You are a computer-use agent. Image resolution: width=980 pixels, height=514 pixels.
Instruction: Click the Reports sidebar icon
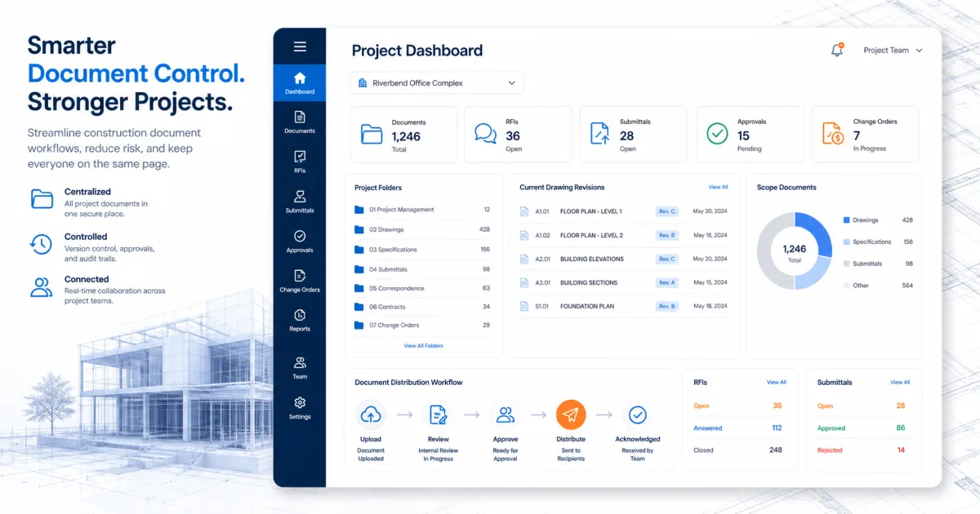[300, 315]
